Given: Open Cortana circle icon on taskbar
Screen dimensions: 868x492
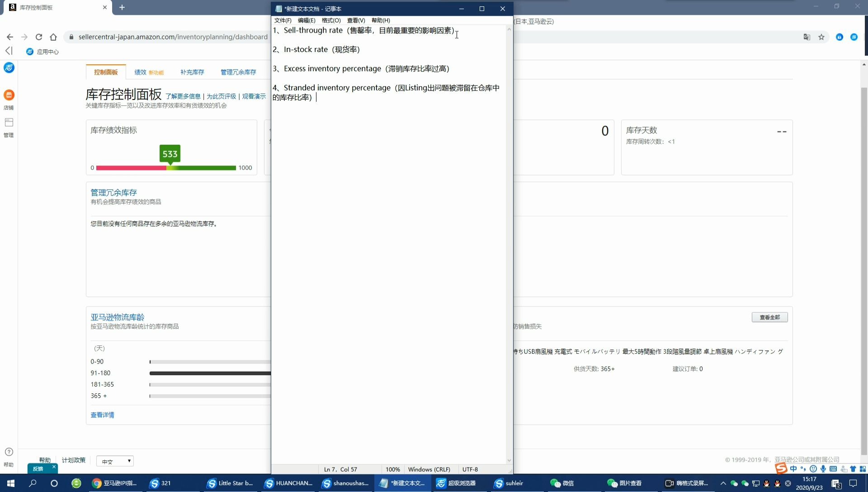Looking at the screenshot, I should 54,483.
